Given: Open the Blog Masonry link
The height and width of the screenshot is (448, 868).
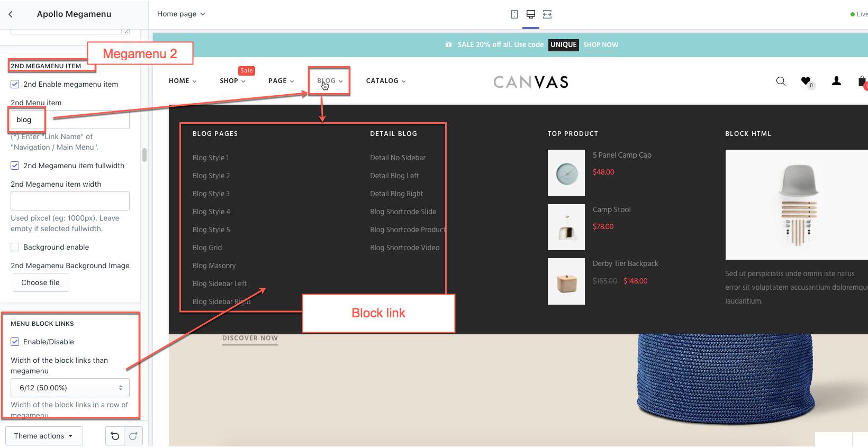Looking at the screenshot, I should click(x=214, y=266).
